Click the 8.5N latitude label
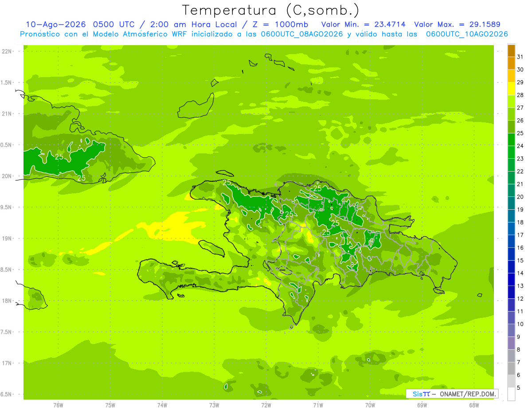The image size is (532, 411). pos(7,270)
